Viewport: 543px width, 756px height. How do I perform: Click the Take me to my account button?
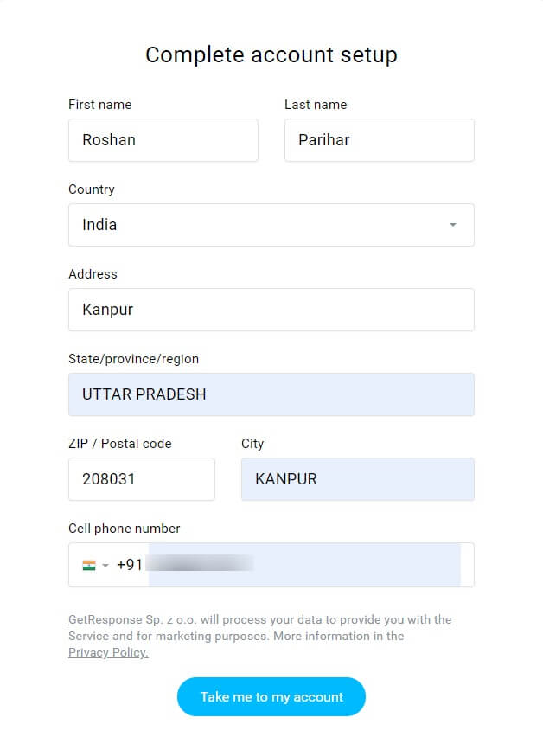coord(271,696)
